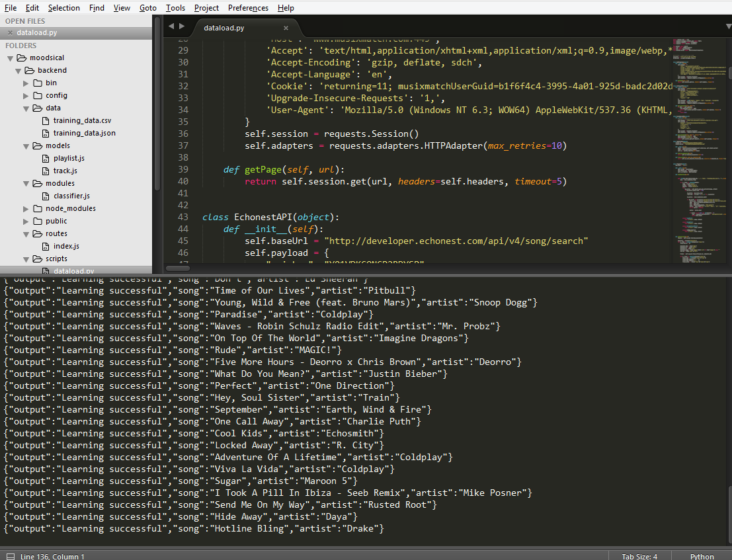Change Tab Size: 4 setting
This screenshot has height=560, width=732.
(639, 556)
